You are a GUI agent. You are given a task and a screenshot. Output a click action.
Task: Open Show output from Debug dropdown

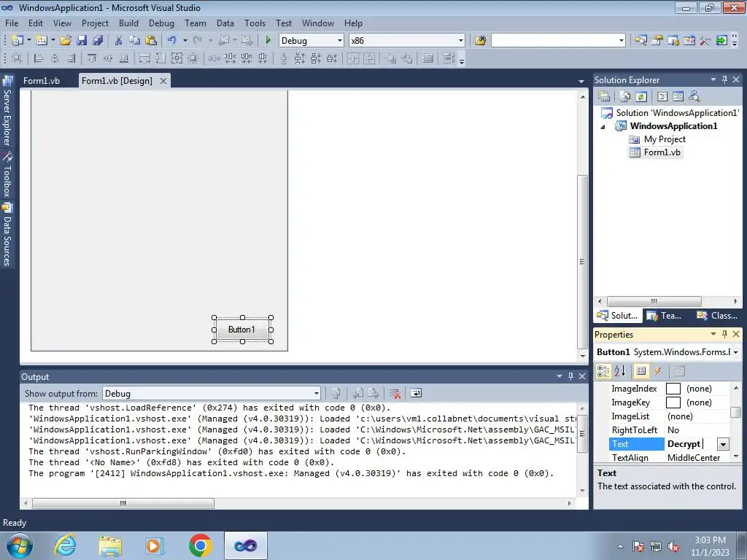(316, 393)
